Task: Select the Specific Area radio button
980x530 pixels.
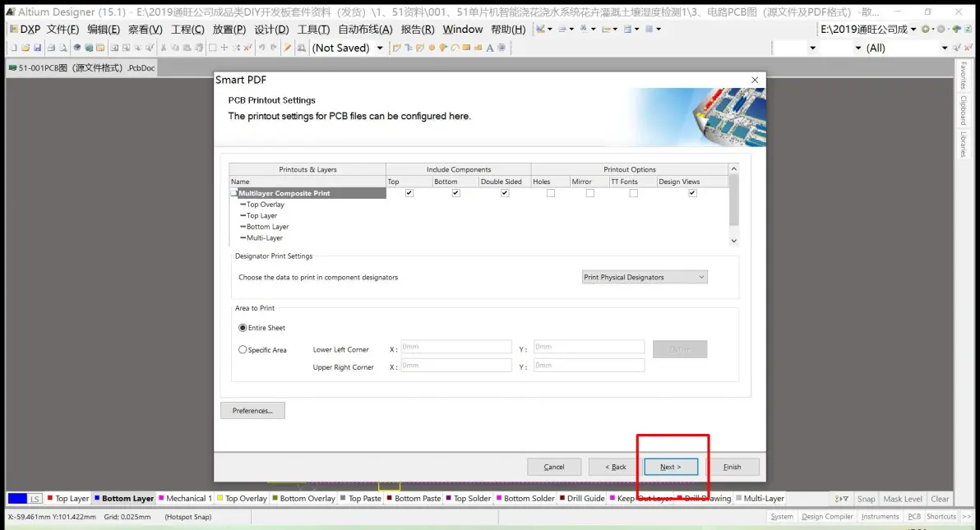Action: 243,349
